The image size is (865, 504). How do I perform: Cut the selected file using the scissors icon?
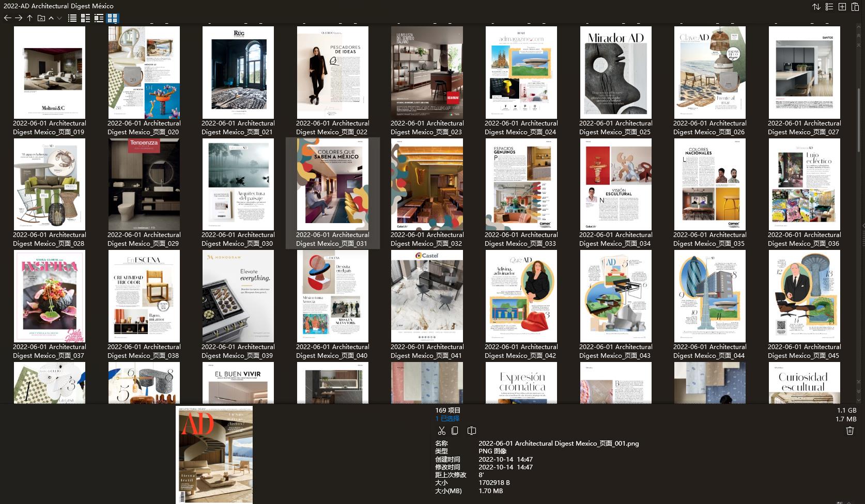coord(442,430)
